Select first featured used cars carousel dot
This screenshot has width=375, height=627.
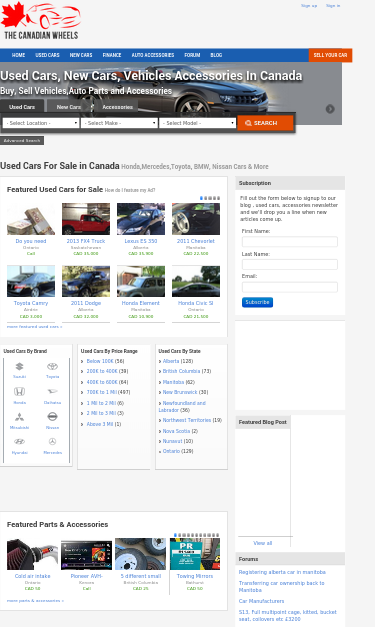click(201, 198)
